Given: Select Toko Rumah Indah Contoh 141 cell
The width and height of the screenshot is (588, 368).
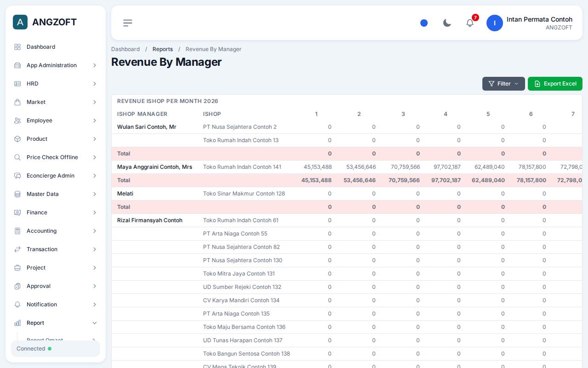Looking at the screenshot, I should tap(242, 167).
